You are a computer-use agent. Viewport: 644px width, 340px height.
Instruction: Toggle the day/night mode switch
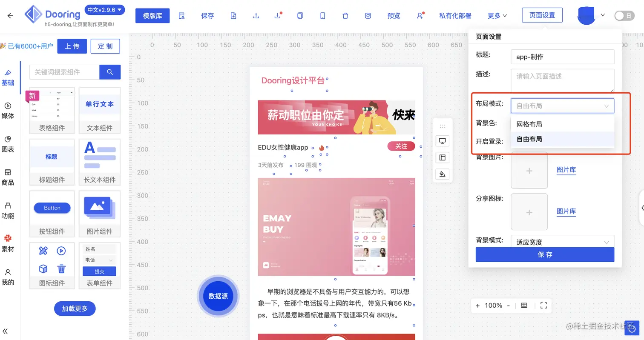pos(624,16)
